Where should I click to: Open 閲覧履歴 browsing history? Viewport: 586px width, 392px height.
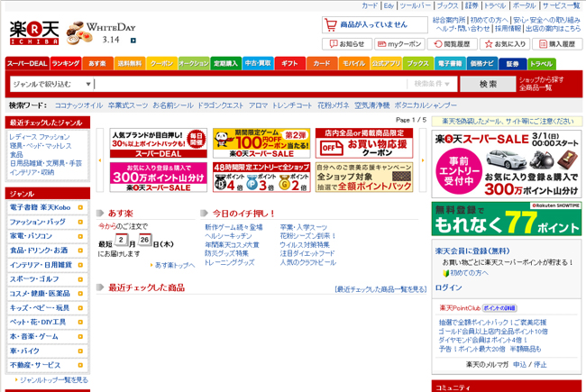point(453,44)
